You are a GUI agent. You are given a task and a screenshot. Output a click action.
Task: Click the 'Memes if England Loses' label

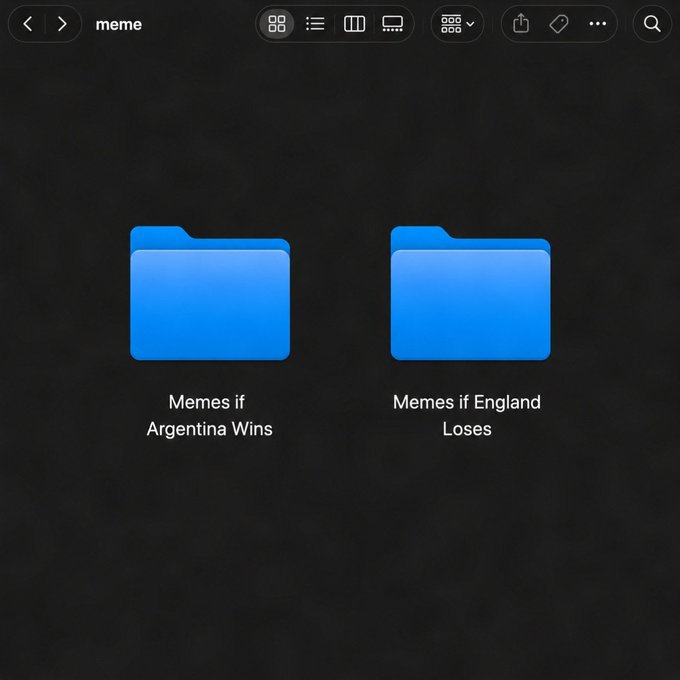(467, 415)
